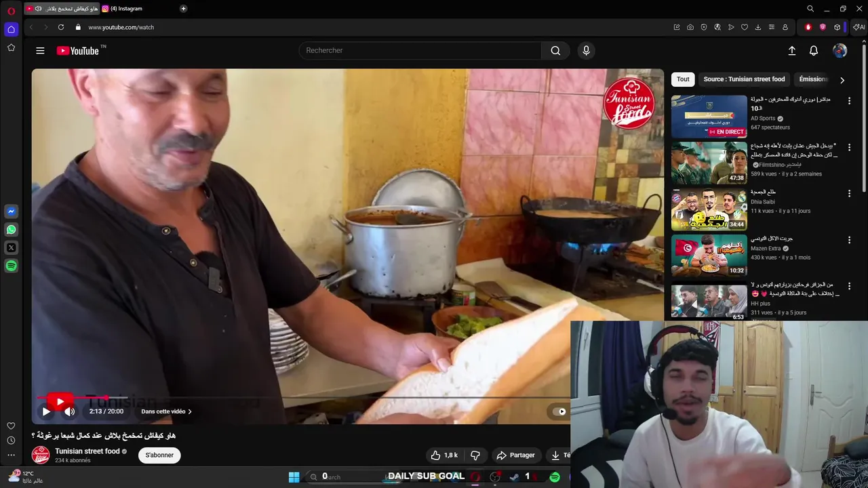
Task: Select the 'Tout' filter chip
Action: pyautogui.click(x=683, y=79)
